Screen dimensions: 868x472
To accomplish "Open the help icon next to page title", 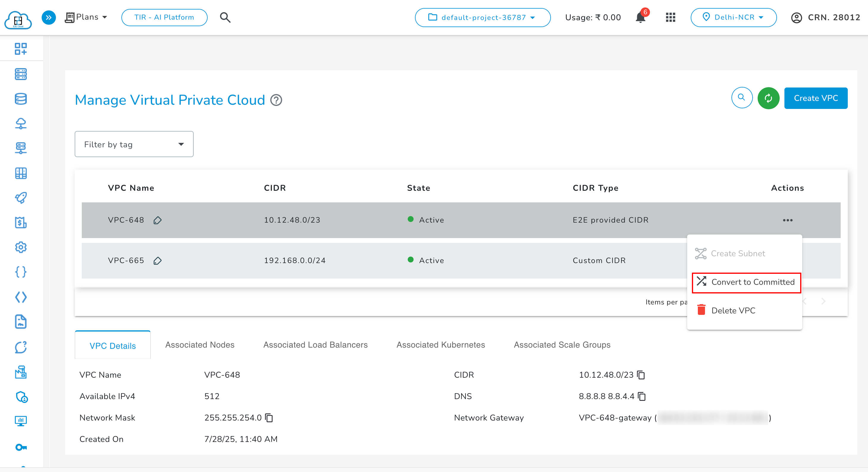I will (x=276, y=100).
